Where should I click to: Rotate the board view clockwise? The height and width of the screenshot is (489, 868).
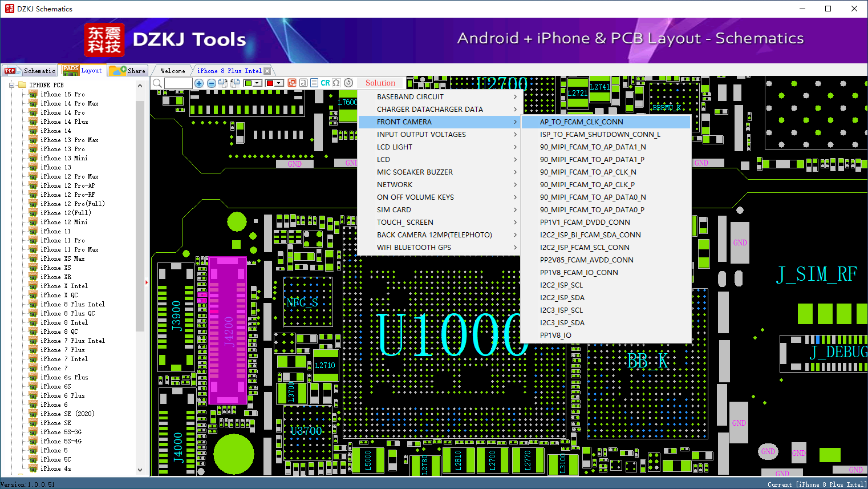[x=223, y=83]
